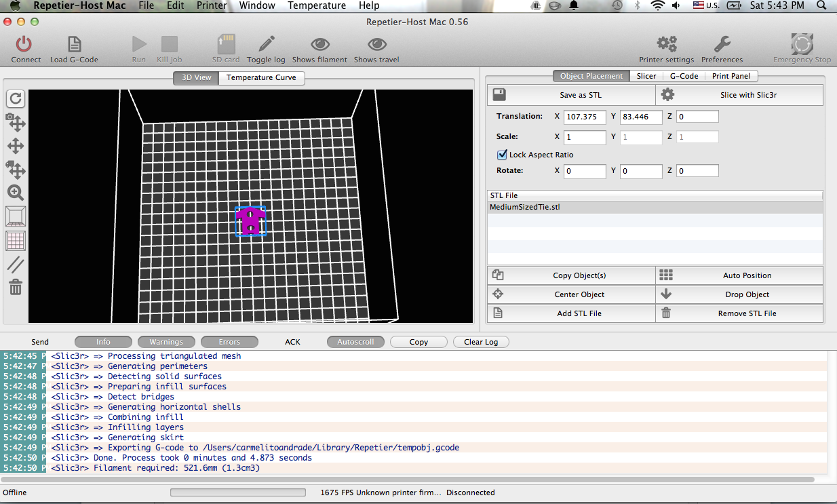Click the Drop Object arrow icon

(x=666, y=294)
